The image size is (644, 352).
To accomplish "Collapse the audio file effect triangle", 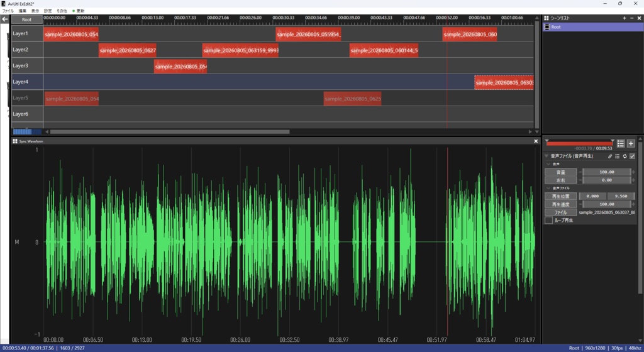I will (547, 156).
